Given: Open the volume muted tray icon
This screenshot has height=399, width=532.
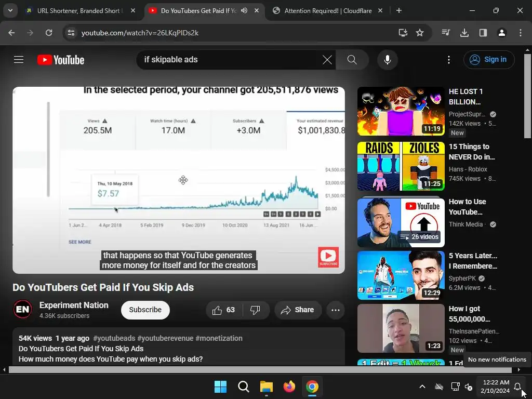Looking at the screenshot, I should tap(469, 387).
